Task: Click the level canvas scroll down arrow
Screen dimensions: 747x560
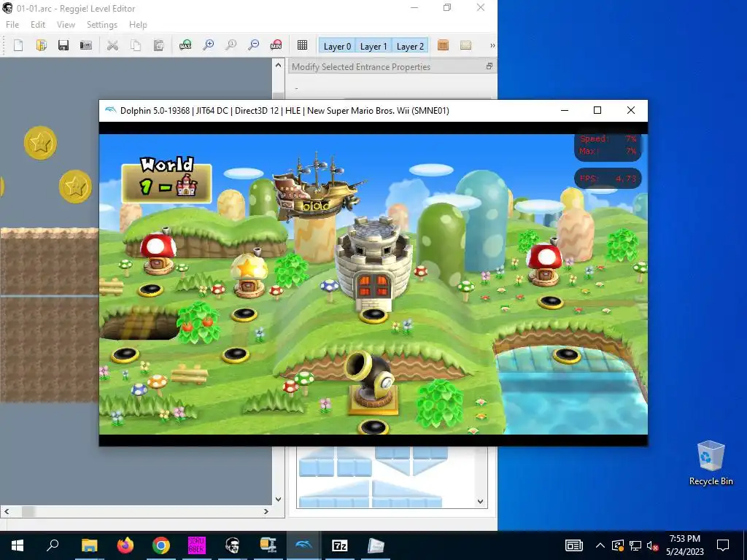Action: (x=278, y=499)
